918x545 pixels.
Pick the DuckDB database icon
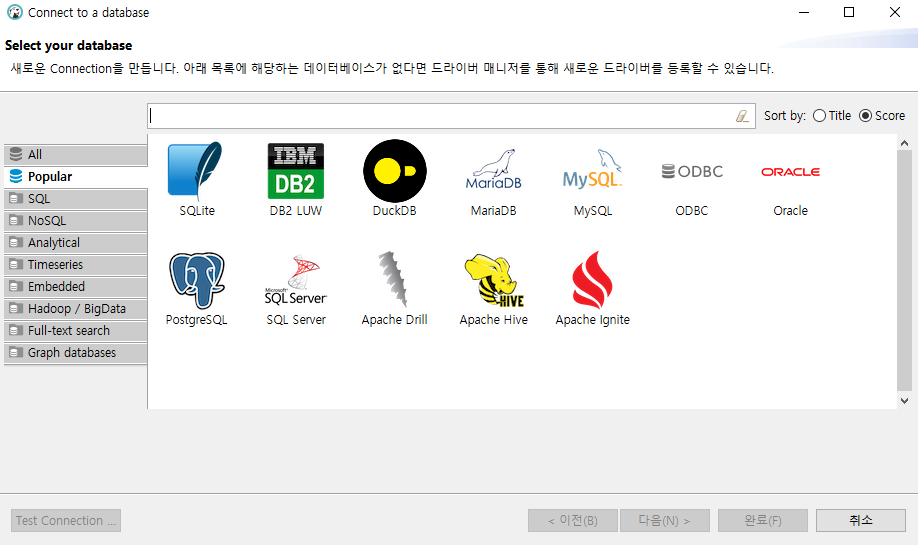395,171
